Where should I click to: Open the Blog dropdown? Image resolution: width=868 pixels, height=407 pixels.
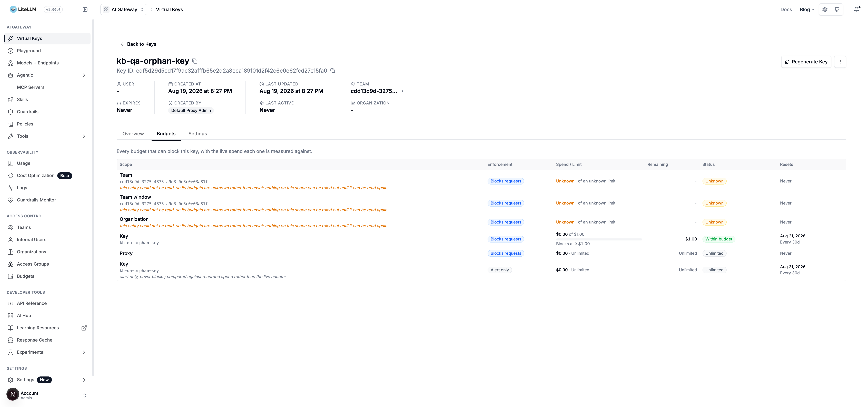[x=807, y=9]
